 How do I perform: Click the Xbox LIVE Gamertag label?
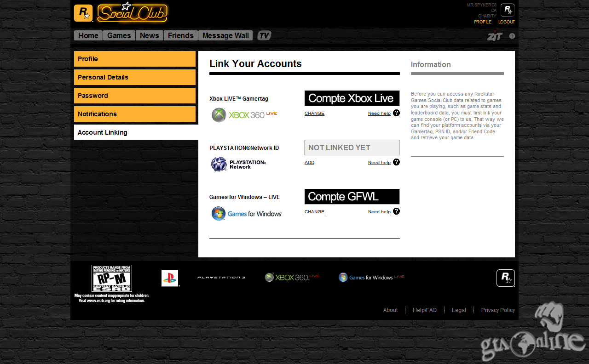(238, 99)
